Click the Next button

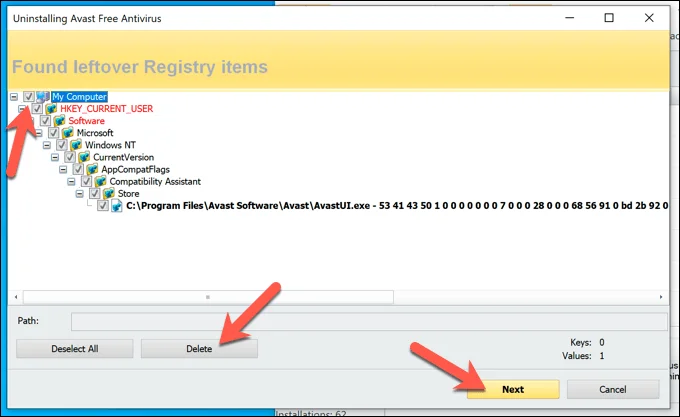pos(513,389)
